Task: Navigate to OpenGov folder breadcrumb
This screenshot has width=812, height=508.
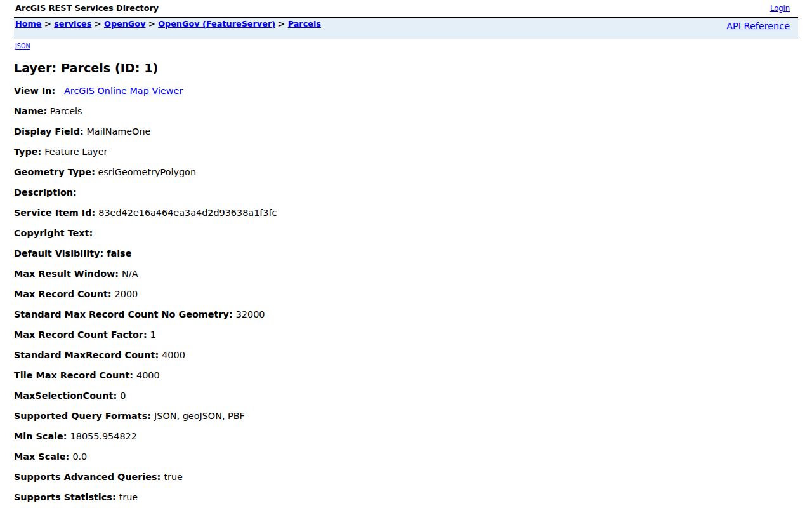Action: tap(125, 24)
